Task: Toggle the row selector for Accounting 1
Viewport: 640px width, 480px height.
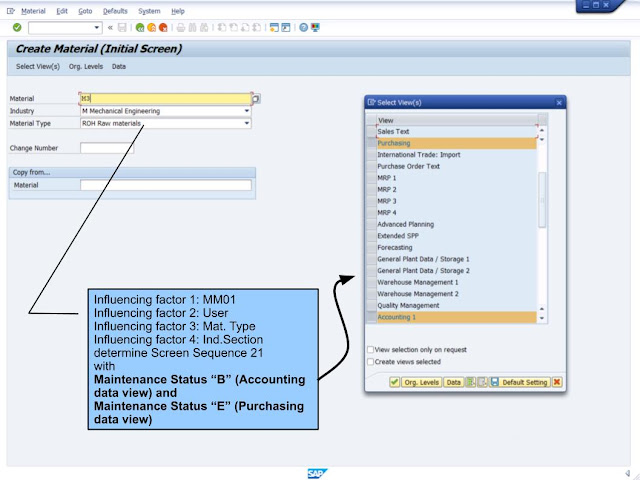Action: [371, 317]
